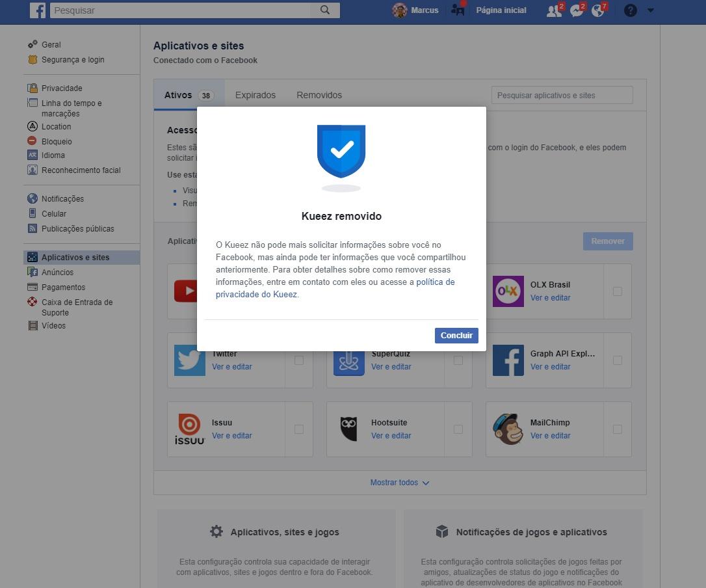Screen dimensions: 706x588
Task: Open Location settings
Action: (56, 127)
